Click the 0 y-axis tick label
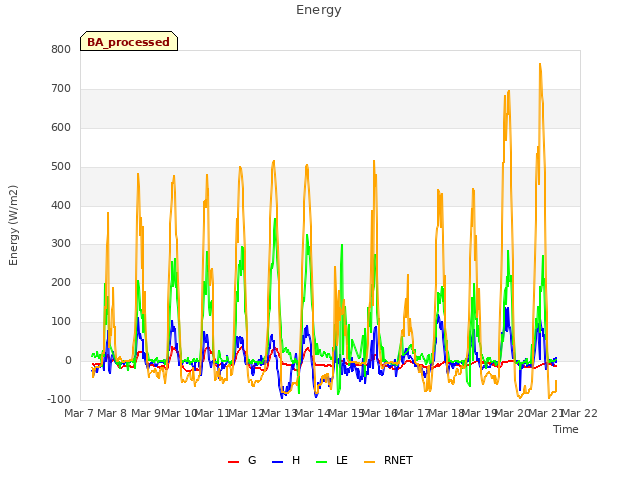The image size is (640, 480). [68, 361]
